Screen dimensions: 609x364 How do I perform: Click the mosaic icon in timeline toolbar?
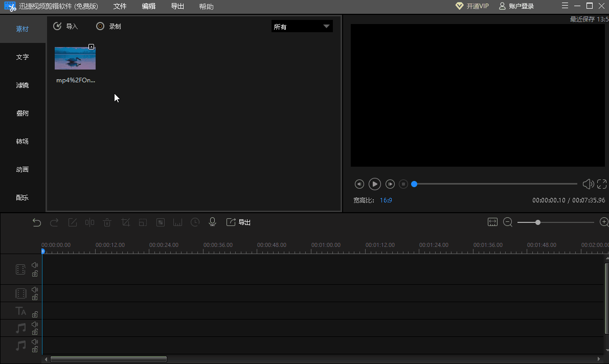click(x=161, y=222)
